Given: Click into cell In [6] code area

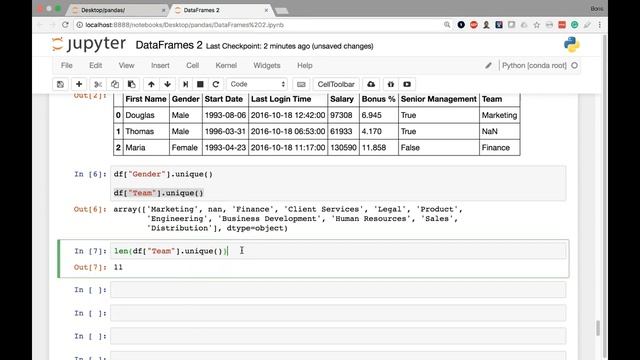Looking at the screenshot, I should [x=338, y=183].
